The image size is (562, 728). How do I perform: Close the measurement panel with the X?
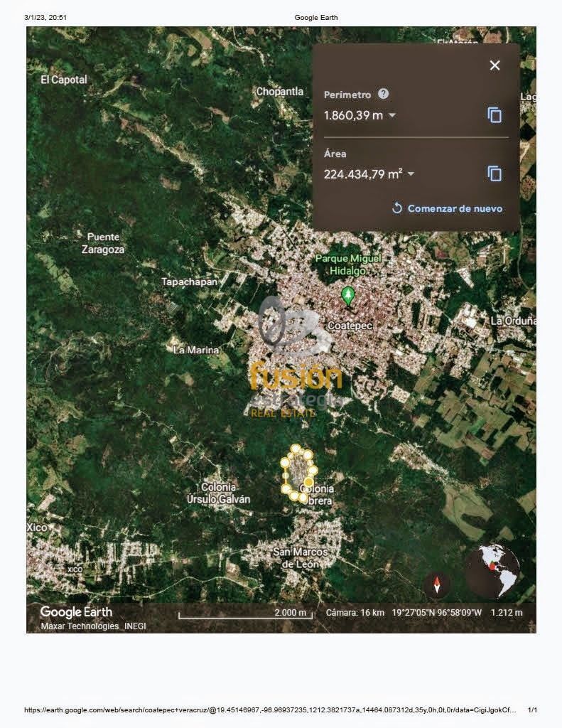pos(495,65)
